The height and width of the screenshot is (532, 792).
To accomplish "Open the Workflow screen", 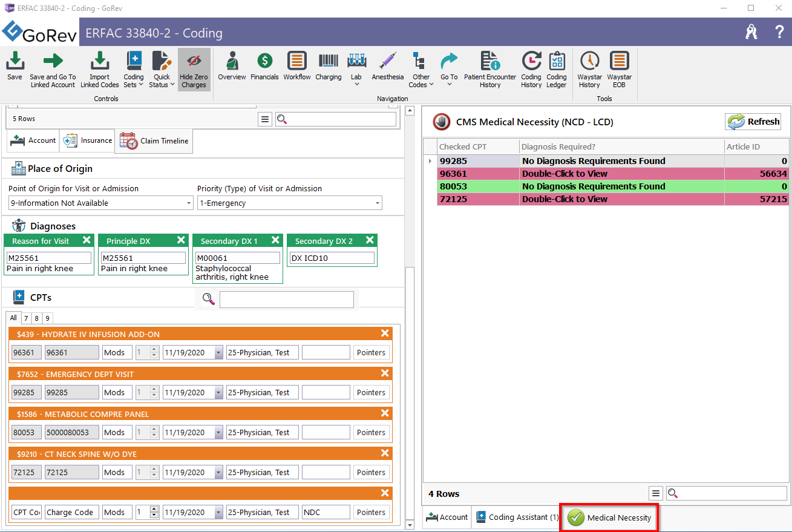I will point(296,66).
